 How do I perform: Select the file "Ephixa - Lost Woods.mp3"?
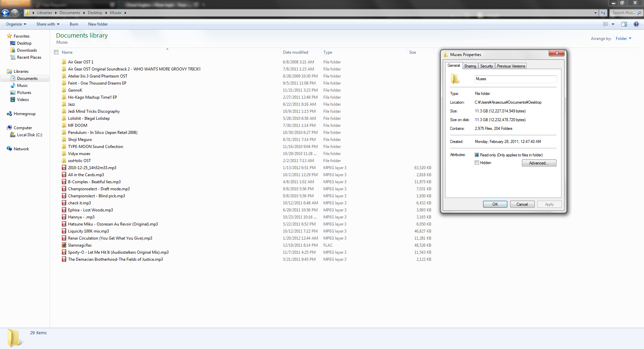pos(90,210)
